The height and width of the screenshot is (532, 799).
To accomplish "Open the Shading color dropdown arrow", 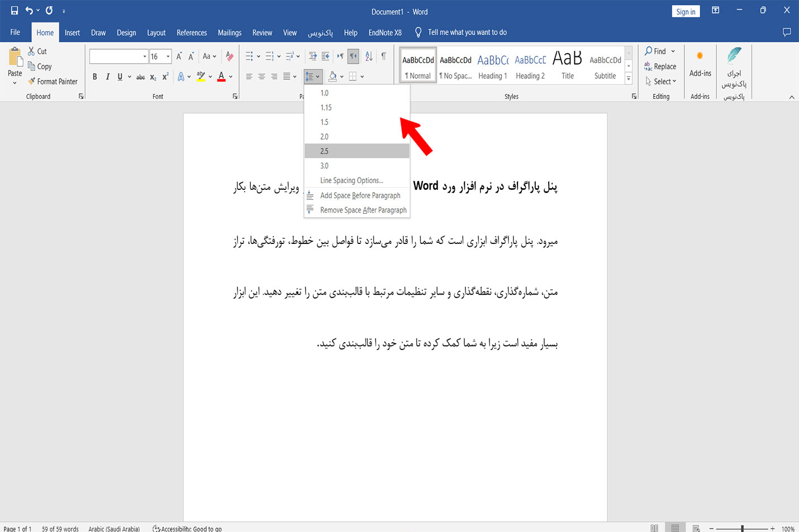I will click(341, 77).
